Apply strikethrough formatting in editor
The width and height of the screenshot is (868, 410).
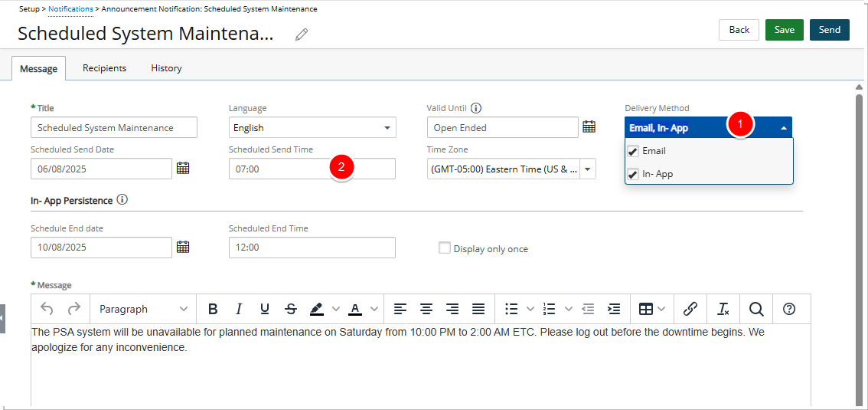pyautogui.click(x=291, y=309)
